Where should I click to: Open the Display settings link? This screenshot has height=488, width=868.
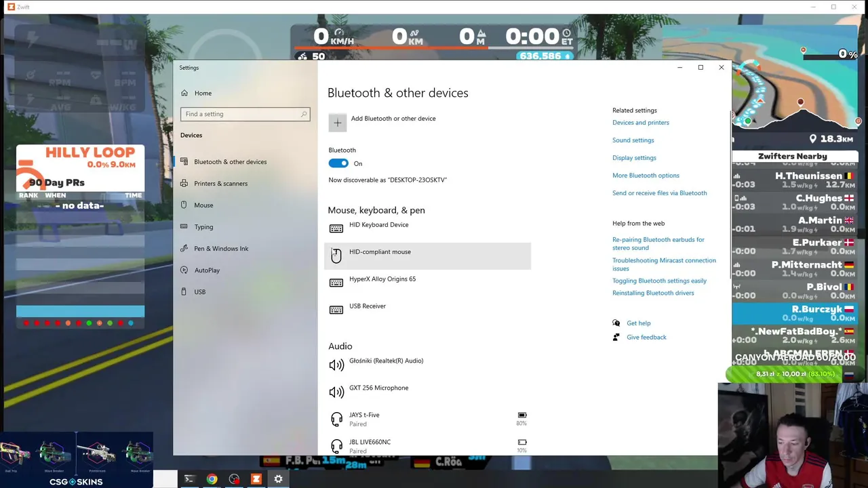[634, 158]
